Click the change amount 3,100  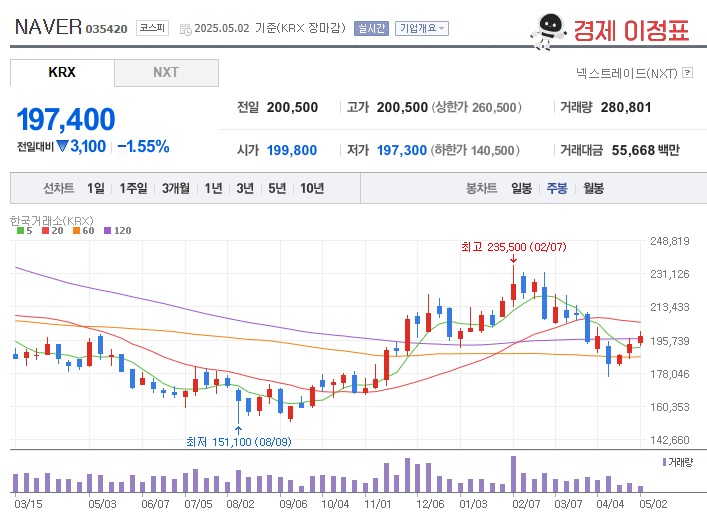pyautogui.click(x=88, y=147)
